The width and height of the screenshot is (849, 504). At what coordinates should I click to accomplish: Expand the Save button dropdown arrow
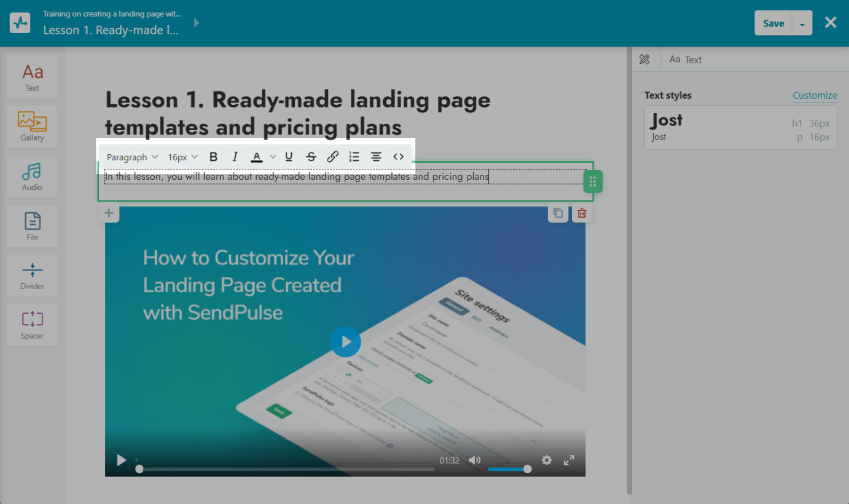point(802,24)
